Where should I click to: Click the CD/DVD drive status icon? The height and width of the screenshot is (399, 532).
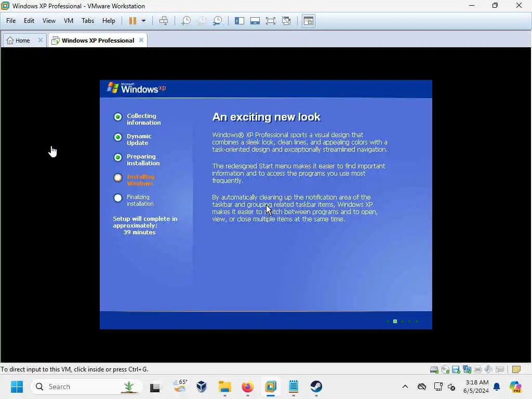point(445,369)
